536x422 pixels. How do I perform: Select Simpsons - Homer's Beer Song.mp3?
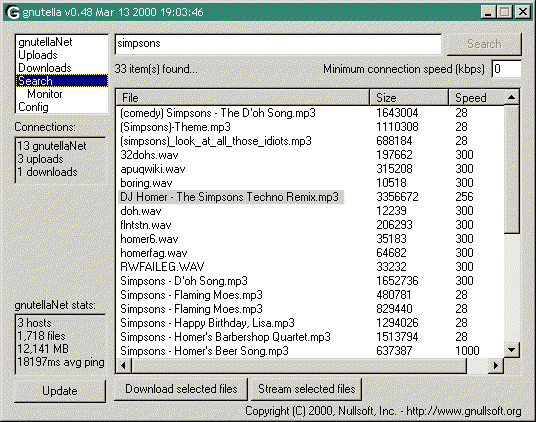point(204,351)
